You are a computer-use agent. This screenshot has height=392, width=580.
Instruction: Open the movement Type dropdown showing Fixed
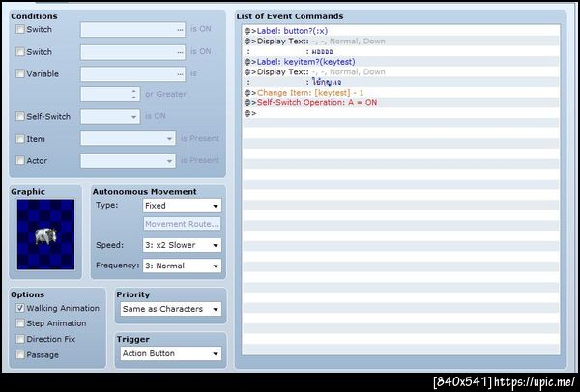182,206
